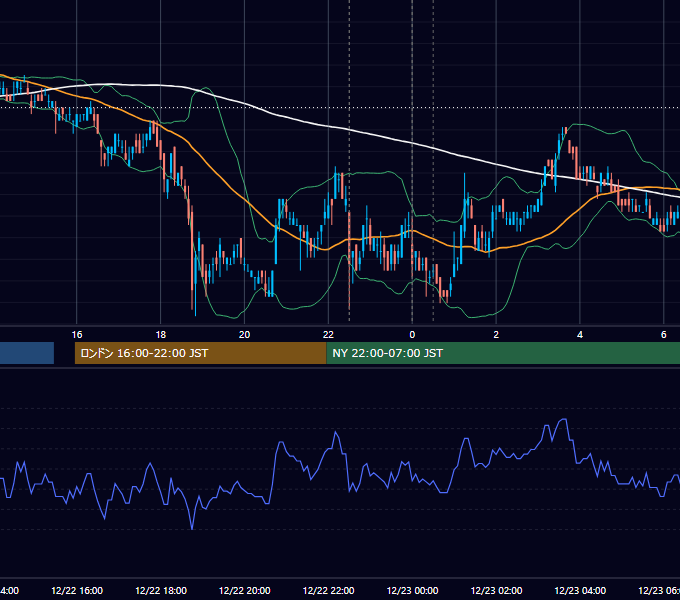Click the 12/23 04:00 date label

(580, 590)
